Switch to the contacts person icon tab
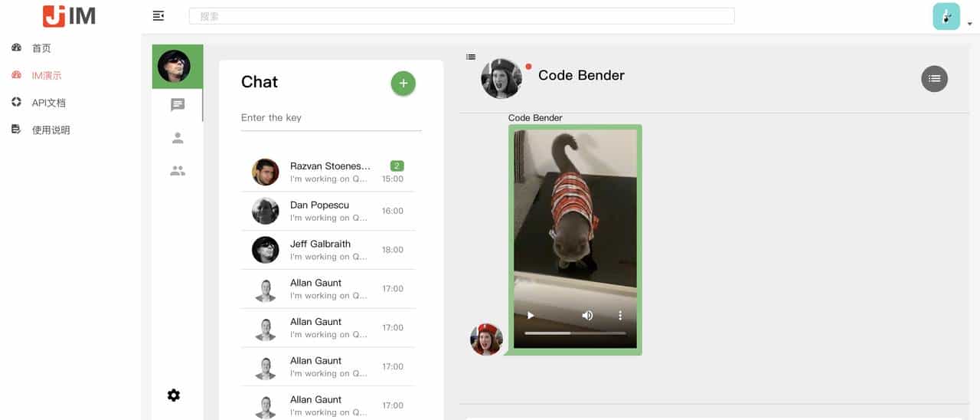 click(x=178, y=138)
